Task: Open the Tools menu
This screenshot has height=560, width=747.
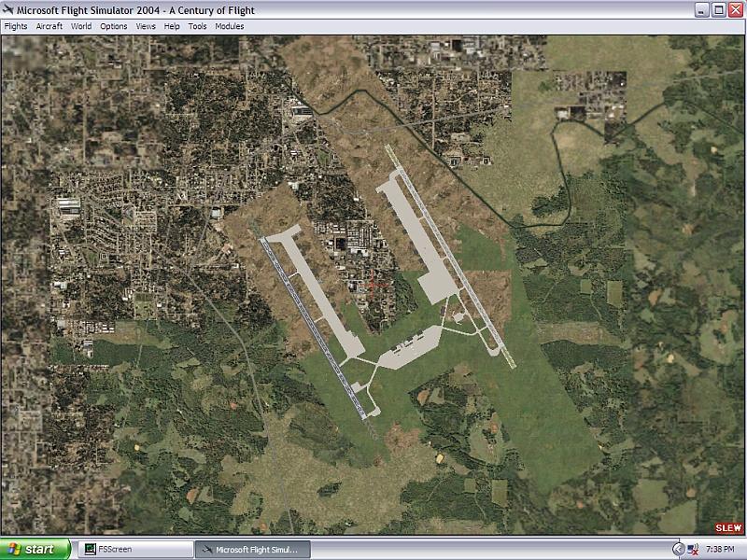Action: pyautogui.click(x=197, y=26)
